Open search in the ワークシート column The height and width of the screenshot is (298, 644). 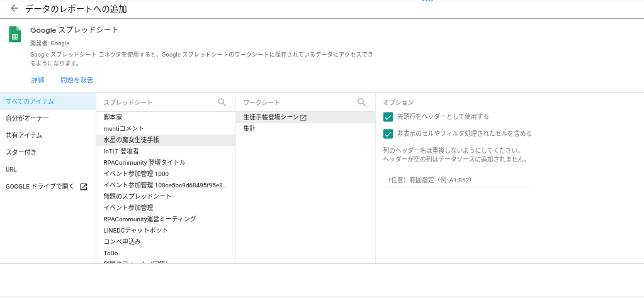[x=361, y=102]
